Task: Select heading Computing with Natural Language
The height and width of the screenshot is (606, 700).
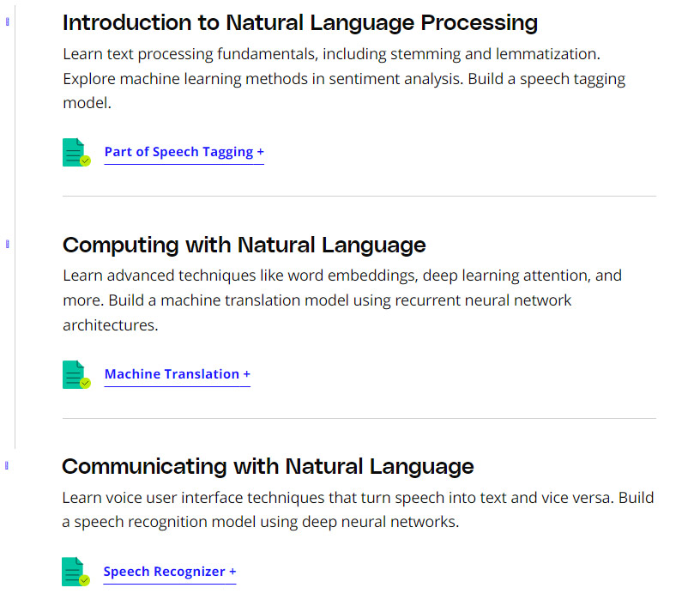Action: (x=244, y=245)
